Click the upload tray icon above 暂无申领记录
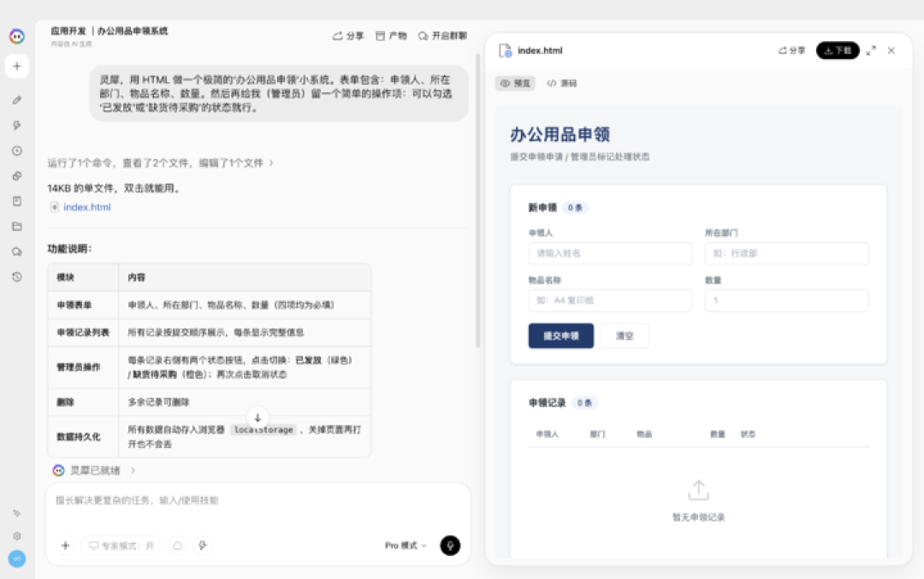This screenshot has height=579, width=924. pos(698,489)
